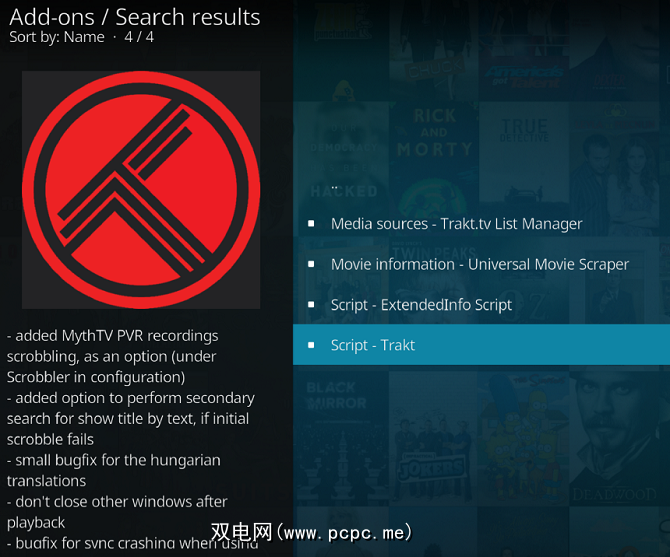Click the Sort by: Name label
The image size is (670, 557).
click(x=57, y=37)
